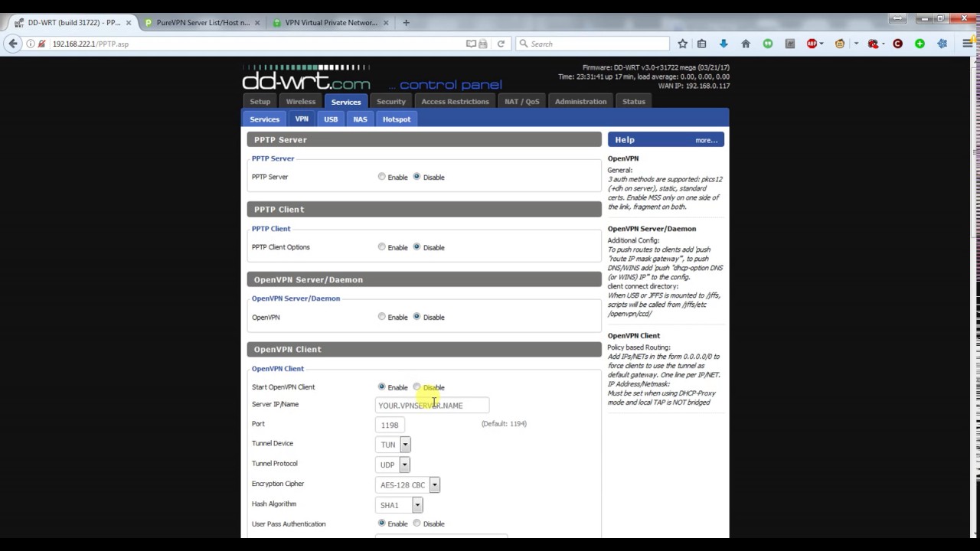Screen dimensions: 980x551
Task: Click the browser Search box
Action: [x=592, y=44]
